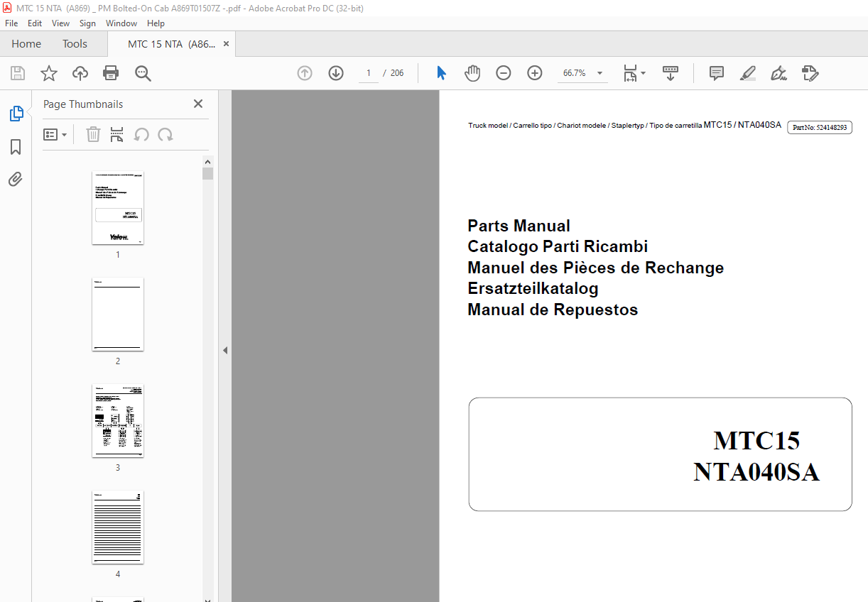This screenshot has width=868, height=602.
Task: Select the MTC 15 NTA document tab
Action: (171, 44)
